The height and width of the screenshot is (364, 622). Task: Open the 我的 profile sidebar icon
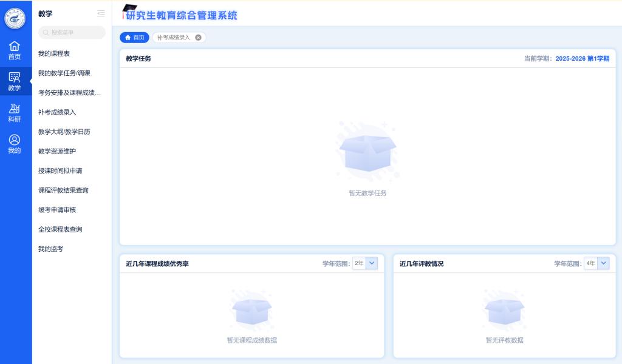tap(15, 144)
